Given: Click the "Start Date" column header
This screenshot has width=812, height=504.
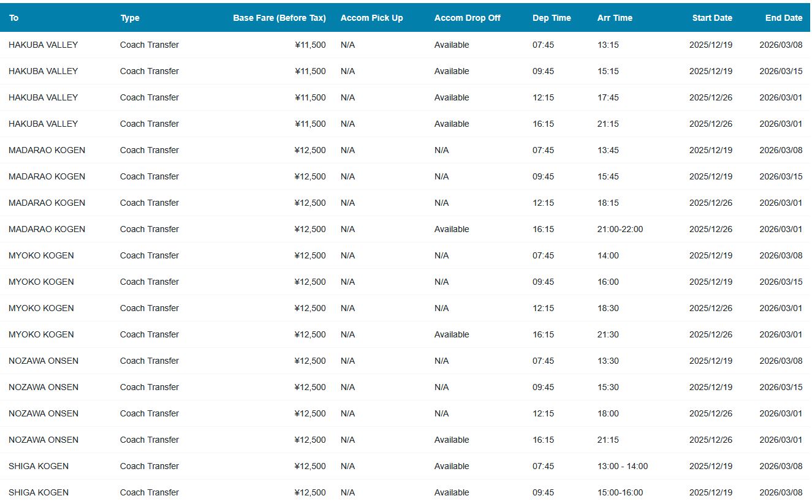Looking at the screenshot, I should [712, 18].
